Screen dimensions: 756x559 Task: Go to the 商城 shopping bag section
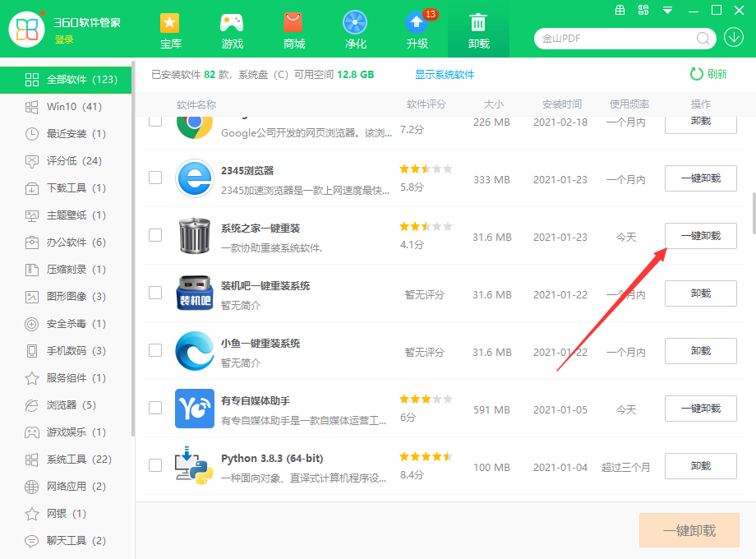pyautogui.click(x=293, y=30)
